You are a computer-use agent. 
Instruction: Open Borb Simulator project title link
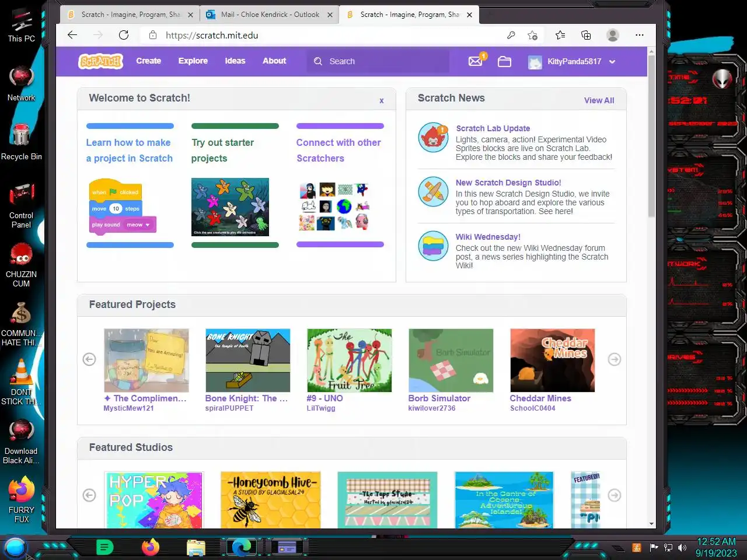point(439,398)
